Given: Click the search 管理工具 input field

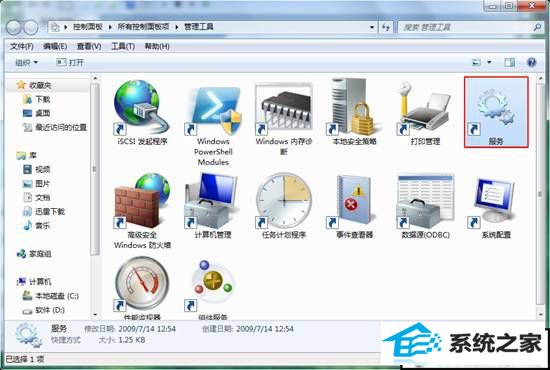Looking at the screenshot, I should tap(466, 27).
